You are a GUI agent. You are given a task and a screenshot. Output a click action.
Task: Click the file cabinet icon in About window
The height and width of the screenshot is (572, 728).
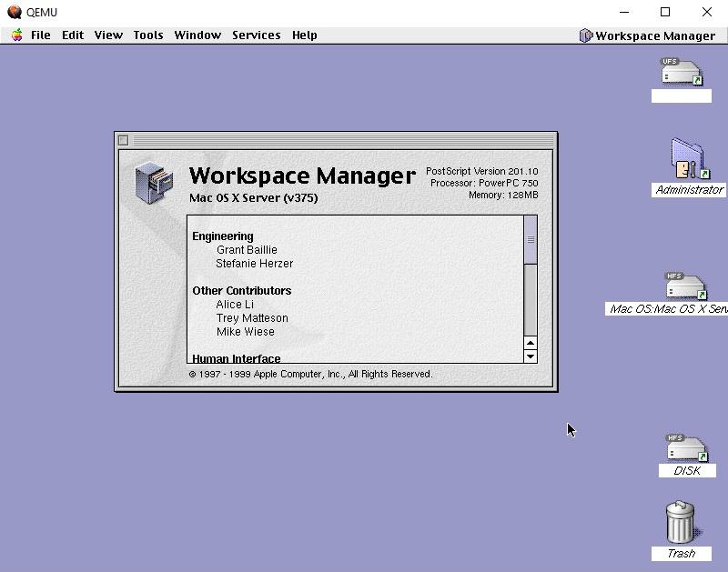[x=153, y=182]
